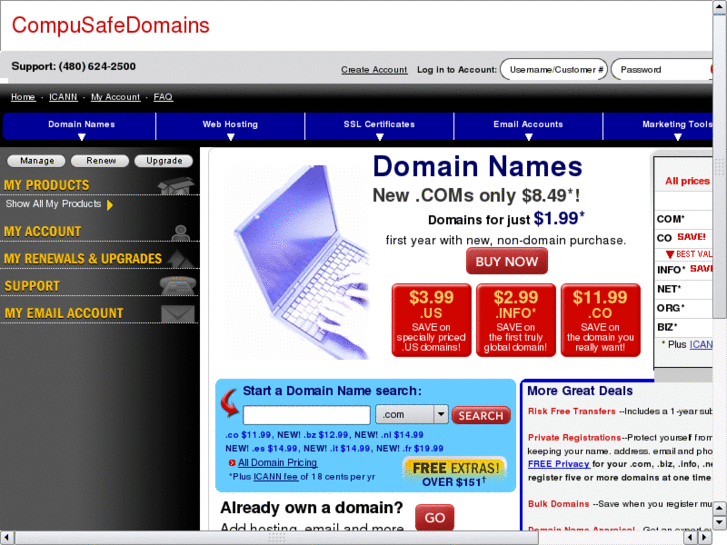This screenshot has height=545, width=727.
Task: Open the Home link in top navigation
Action: [x=23, y=97]
